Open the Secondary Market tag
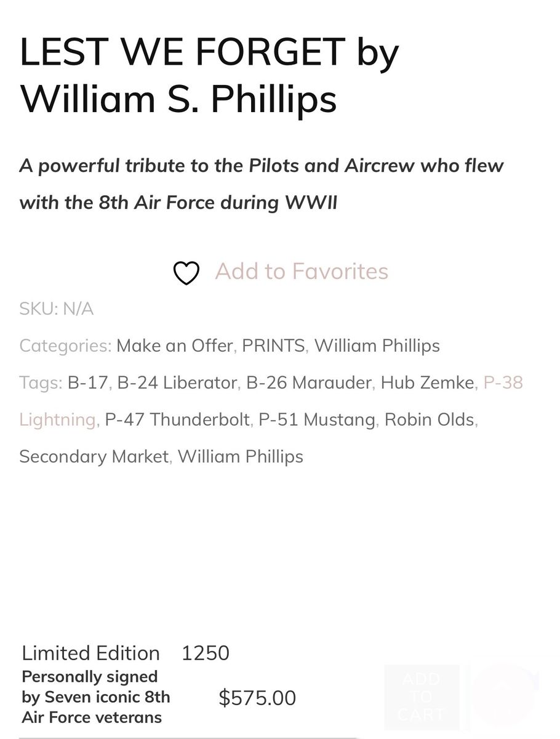Image resolution: width=560 pixels, height=739 pixels. [x=94, y=456]
